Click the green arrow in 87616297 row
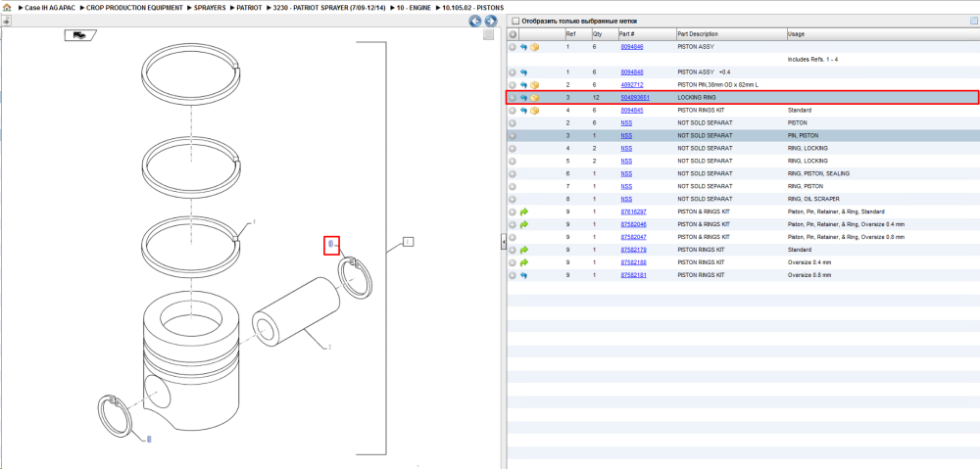The width and height of the screenshot is (980, 469). coord(523,211)
